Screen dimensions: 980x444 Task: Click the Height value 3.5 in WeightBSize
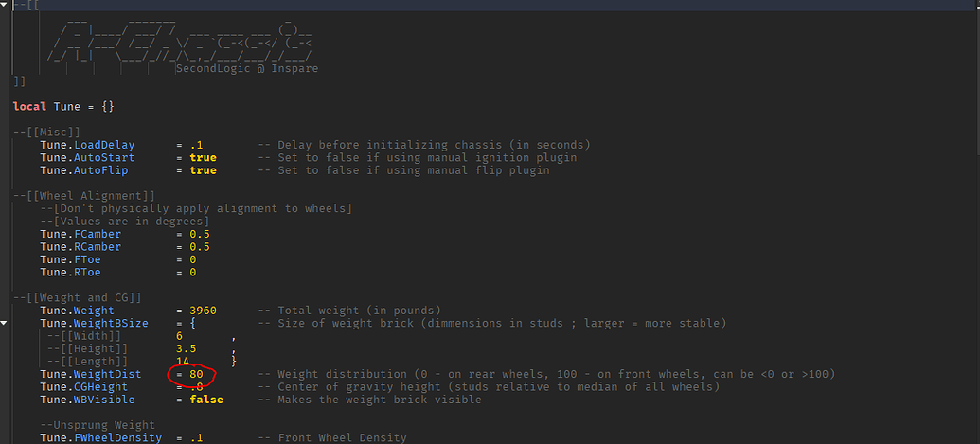[187, 348]
